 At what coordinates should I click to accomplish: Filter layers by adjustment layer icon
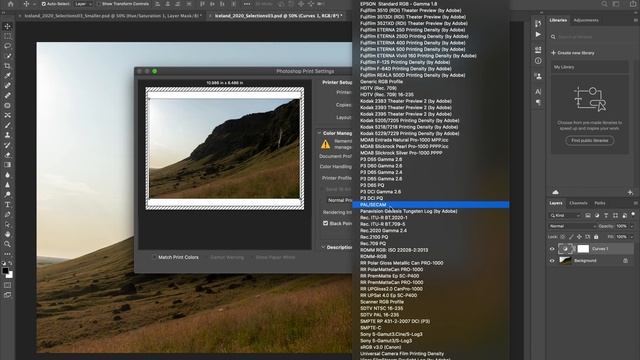click(597, 215)
